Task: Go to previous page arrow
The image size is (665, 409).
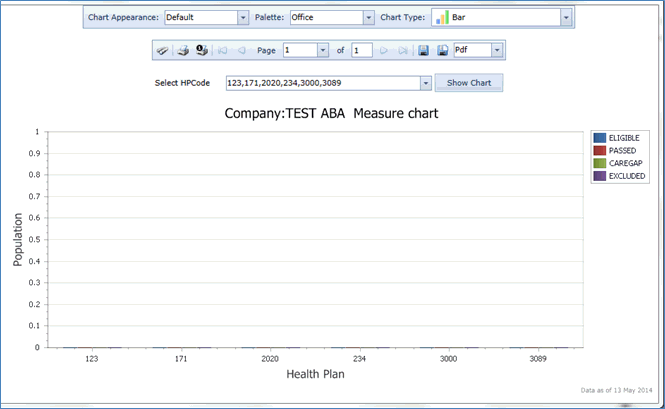Action: [x=241, y=50]
